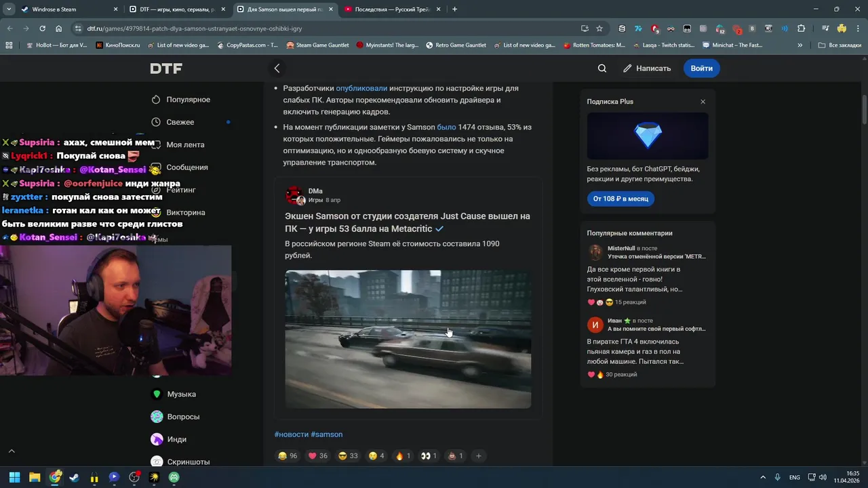Open the media controls music-note icon

825,28
